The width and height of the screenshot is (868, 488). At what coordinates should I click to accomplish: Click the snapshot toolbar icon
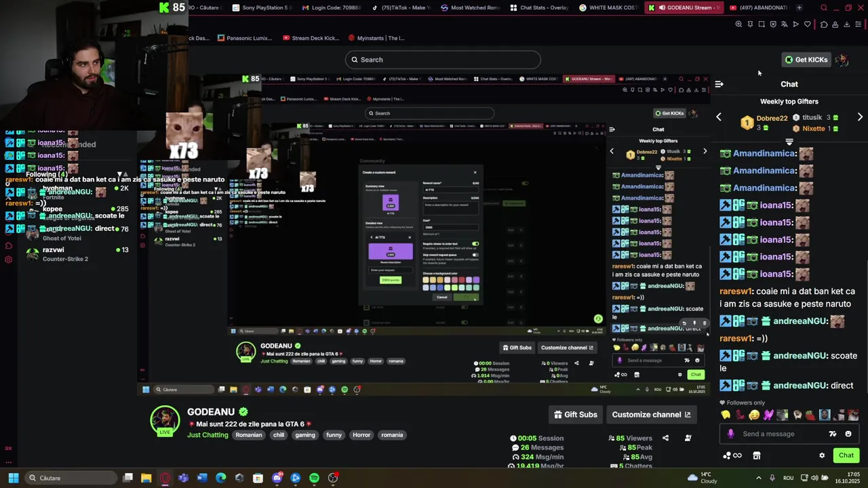pyautogui.click(x=762, y=24)
